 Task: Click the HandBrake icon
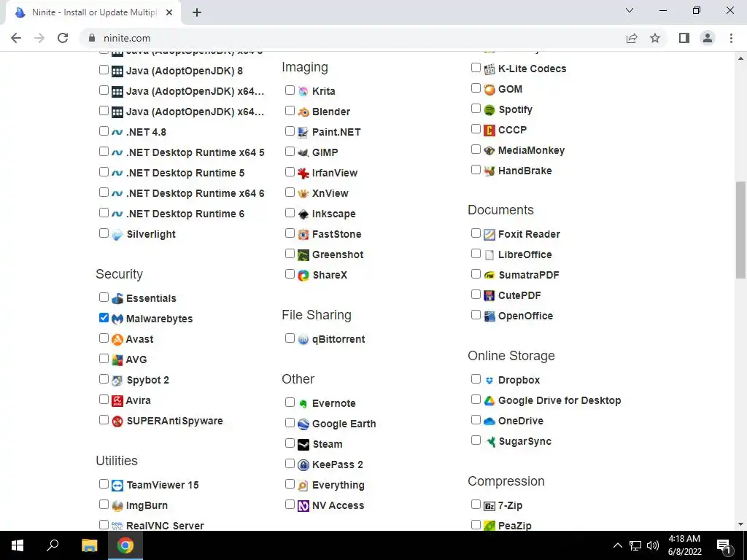click(x=489, y=171)
